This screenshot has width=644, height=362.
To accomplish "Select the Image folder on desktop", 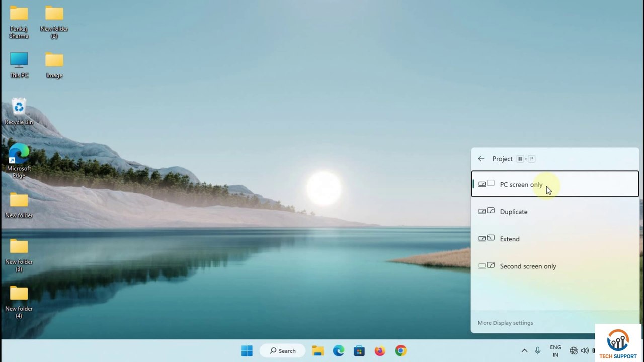I will (54, 65).
